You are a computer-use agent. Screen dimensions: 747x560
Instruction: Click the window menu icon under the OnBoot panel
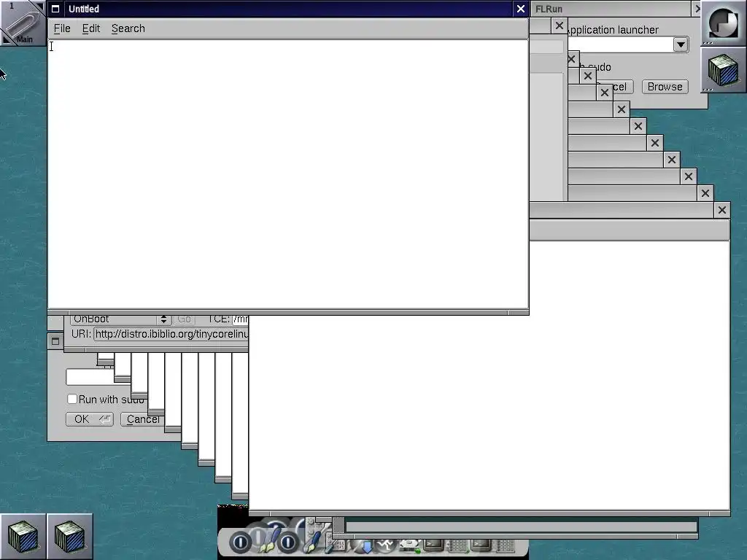tap(55, 341)
